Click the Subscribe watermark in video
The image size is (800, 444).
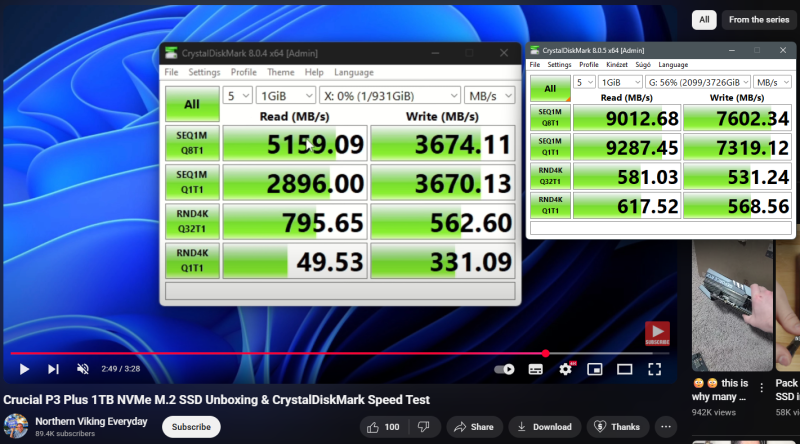(x=657, y=334)
